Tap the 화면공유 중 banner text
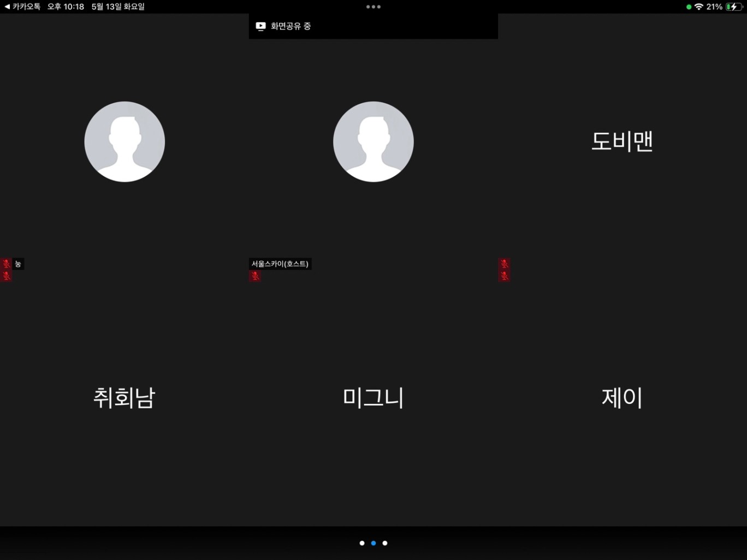Viewport: 747px width, 560px height. (x=291, y=26)
